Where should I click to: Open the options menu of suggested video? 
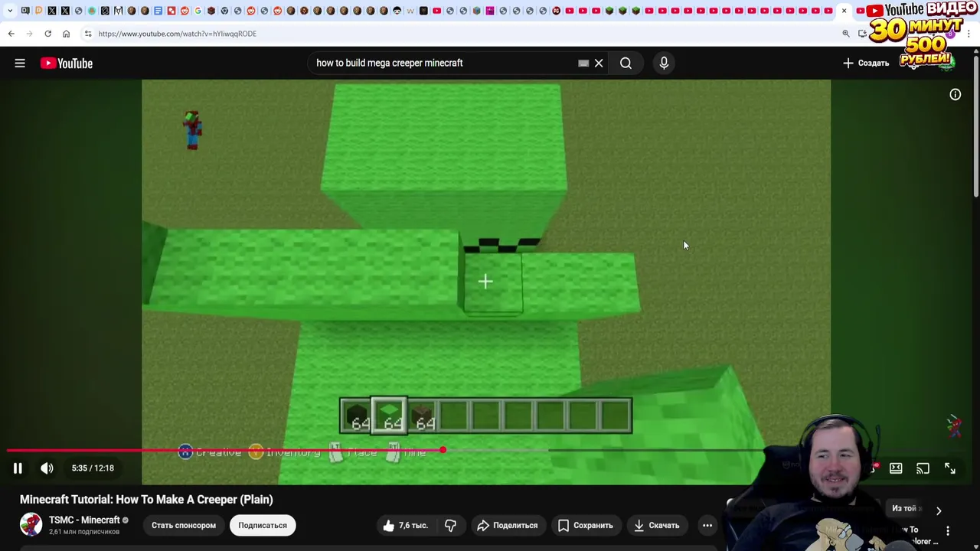point(948,531)
